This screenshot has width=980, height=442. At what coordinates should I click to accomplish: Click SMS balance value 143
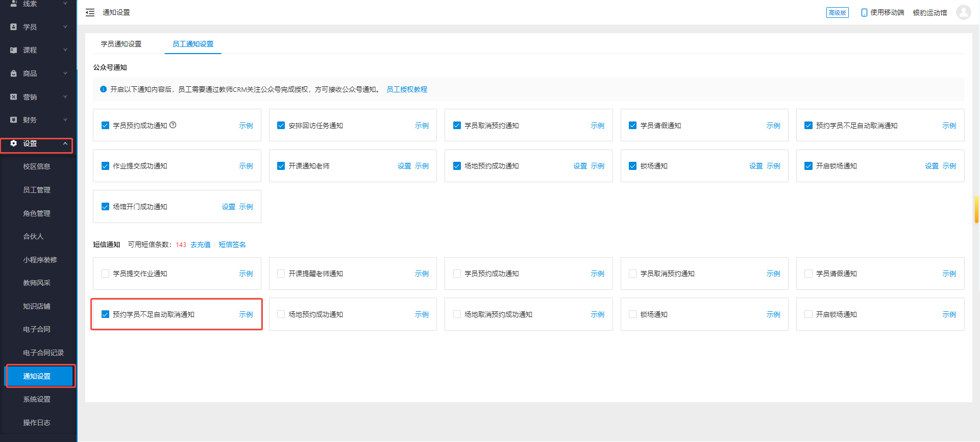coord(181,245)
